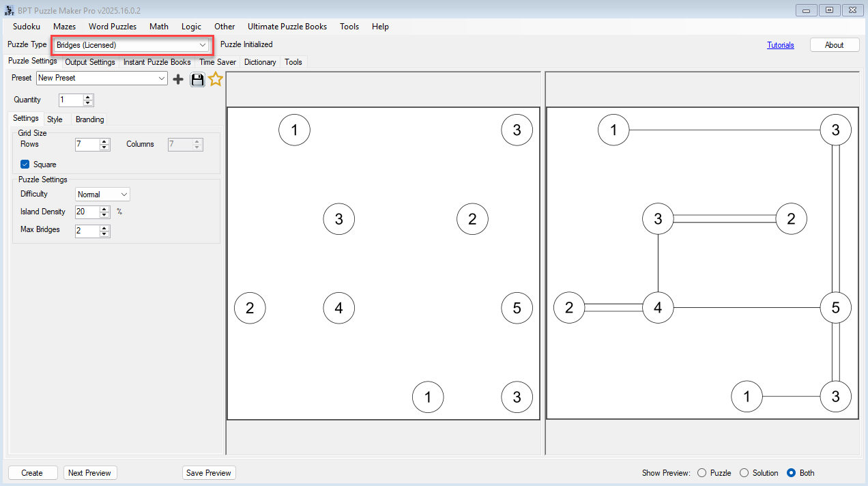Increase Max Bridges with the stepper arrow

(104, 227)
